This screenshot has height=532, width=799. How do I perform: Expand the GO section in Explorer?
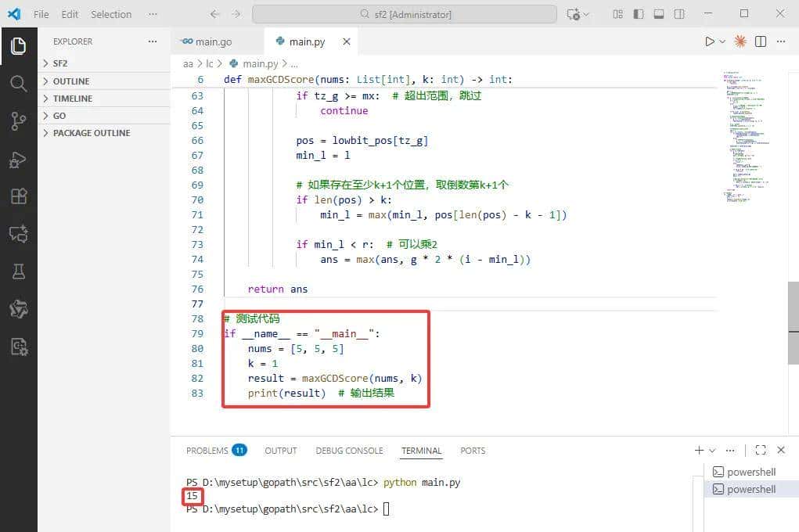59,115
